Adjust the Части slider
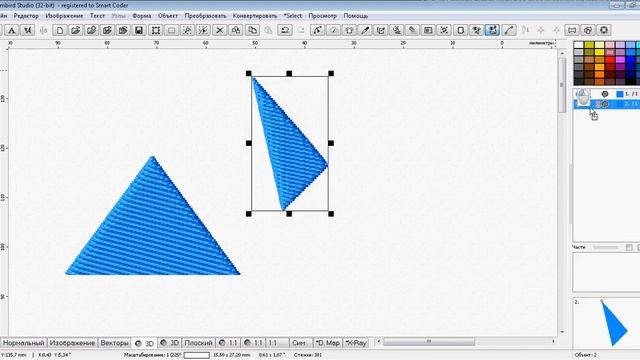Viewport: 640px width, 360px height. point(605,247)
